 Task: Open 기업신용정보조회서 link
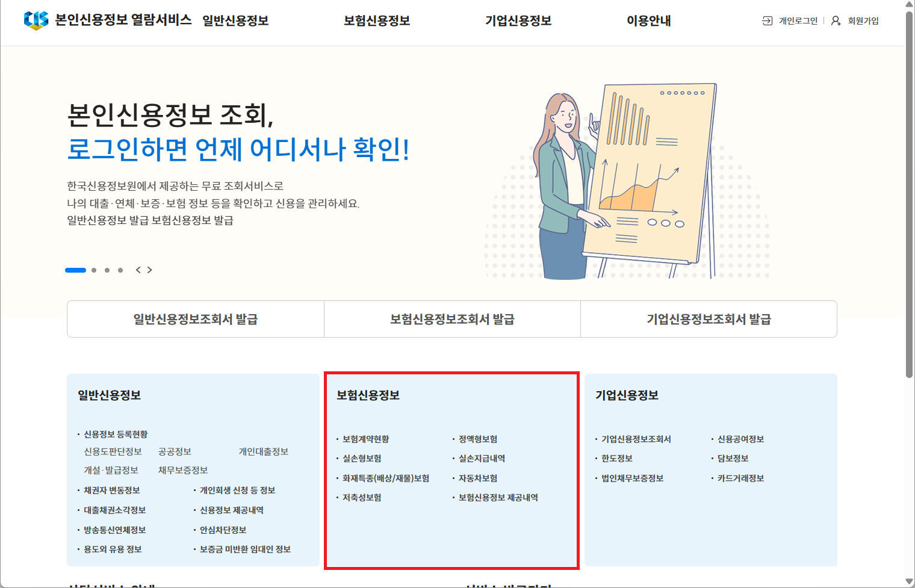point(636,439)
